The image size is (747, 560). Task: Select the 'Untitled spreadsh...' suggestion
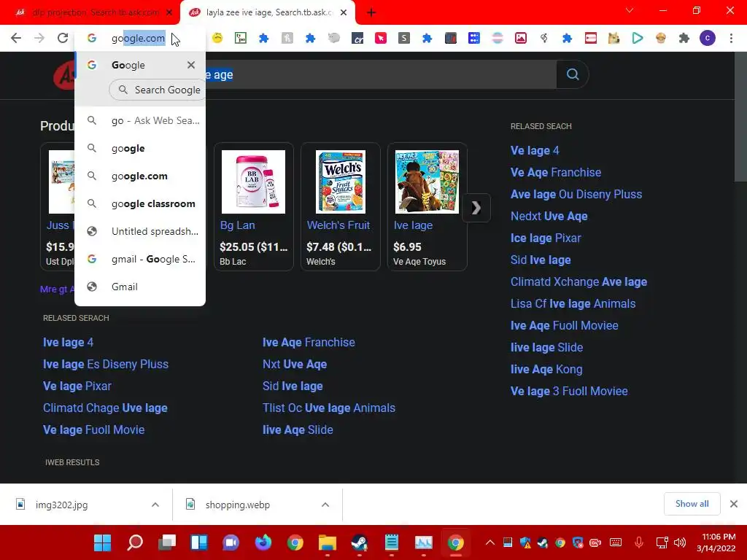[140, 231]
